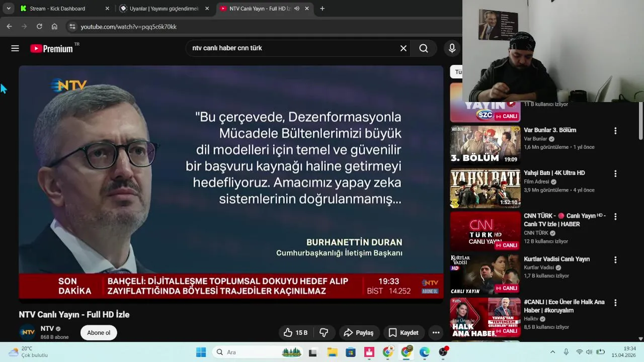Open title Yahşi Batı | 4K Ultra HD
This screenshot has height=362, width=644.
[554, 172]
